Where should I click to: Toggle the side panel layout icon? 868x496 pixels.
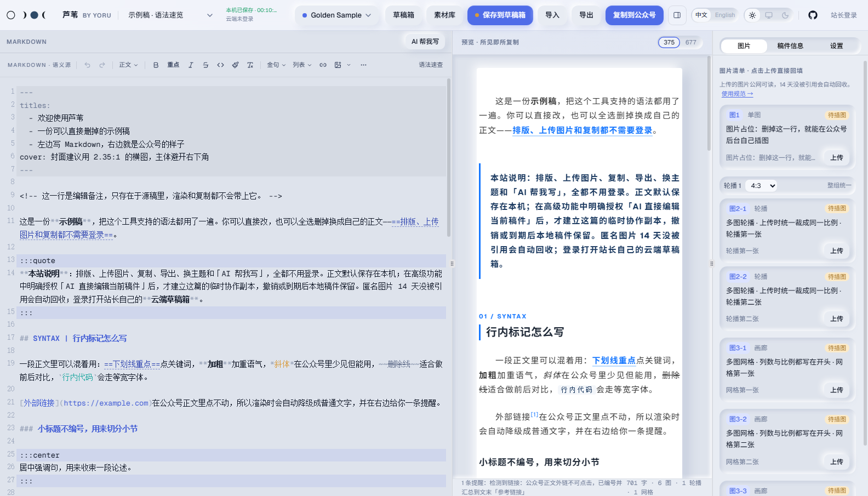[677, 15]
